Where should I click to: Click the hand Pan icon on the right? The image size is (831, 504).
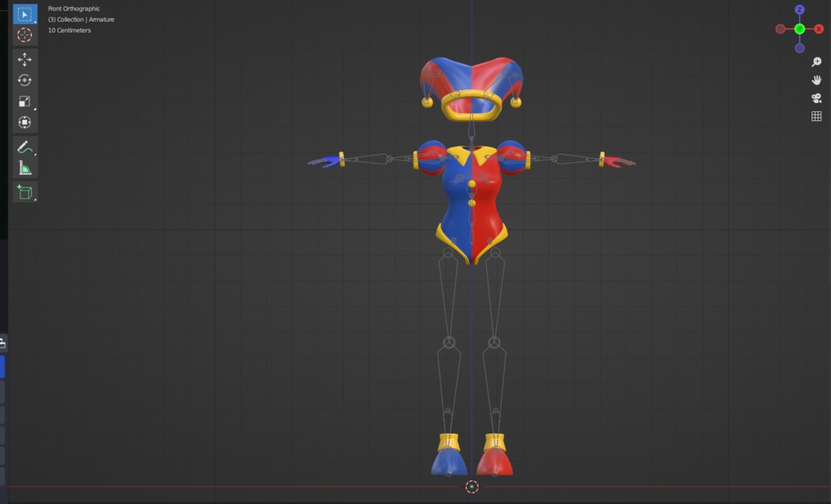click(816, 80)
